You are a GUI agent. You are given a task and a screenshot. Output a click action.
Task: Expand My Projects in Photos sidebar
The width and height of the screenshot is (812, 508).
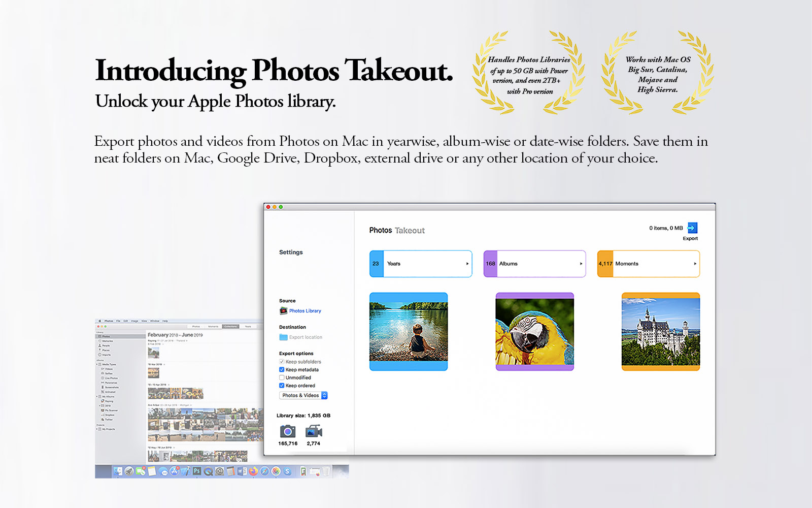tap(97, 429)
